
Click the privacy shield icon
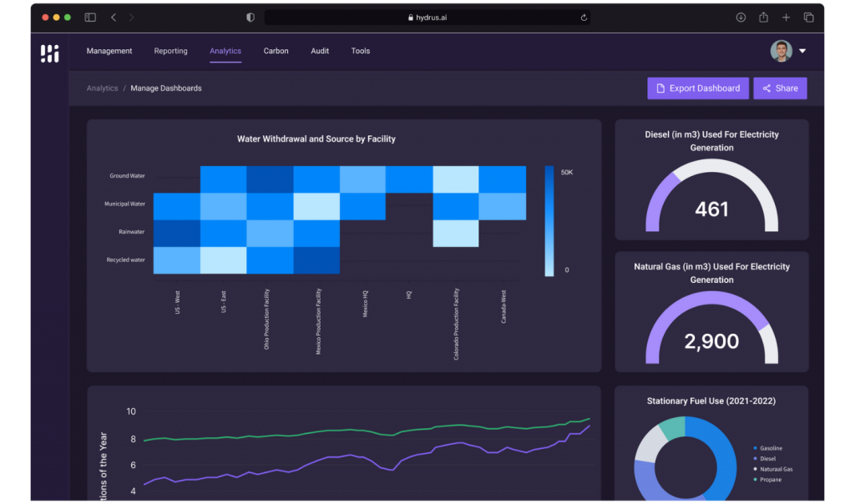point(250,18)
